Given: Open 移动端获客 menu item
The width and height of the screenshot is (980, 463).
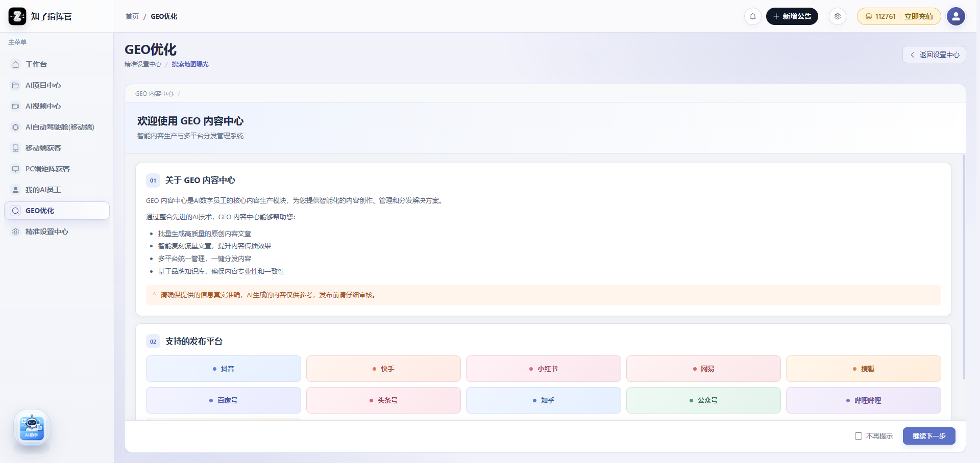Looking at the screenshot, I should click(x=57, y=148).
